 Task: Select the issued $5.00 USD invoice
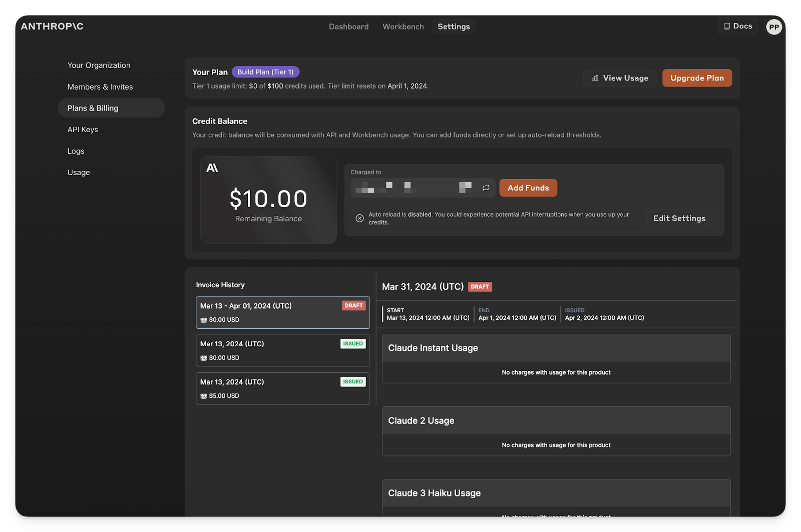(x=282, y=388)
